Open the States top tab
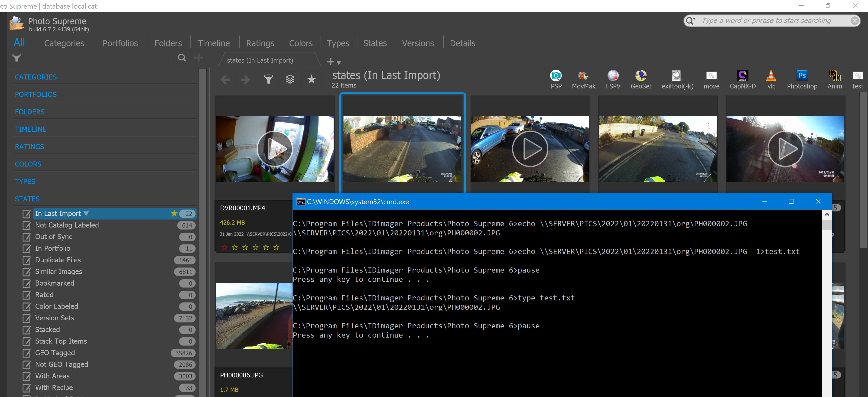The height and width of the screenshot is (397, 868). tap(375, 43)
